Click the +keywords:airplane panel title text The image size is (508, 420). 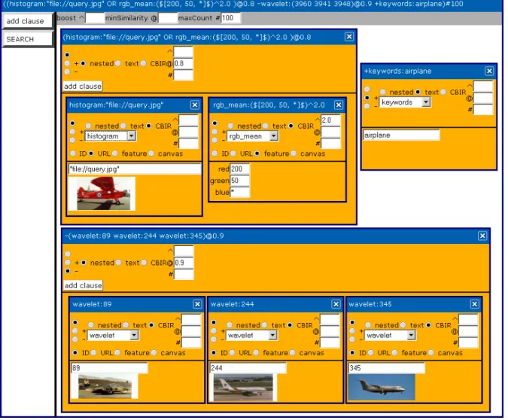point(397,71)
